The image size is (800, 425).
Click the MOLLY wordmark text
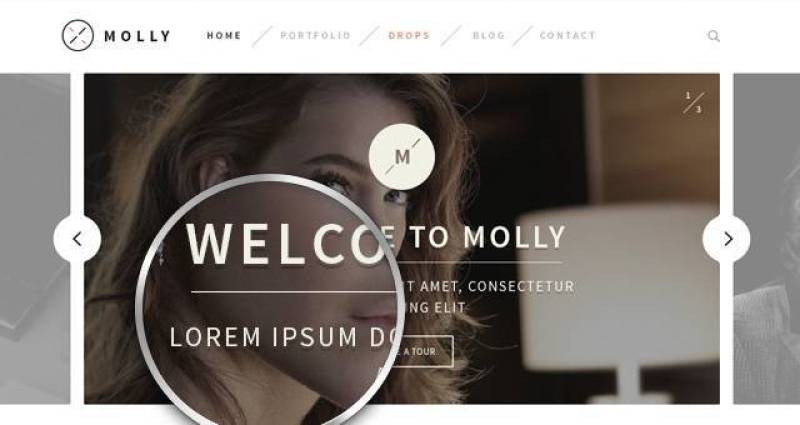137,36
